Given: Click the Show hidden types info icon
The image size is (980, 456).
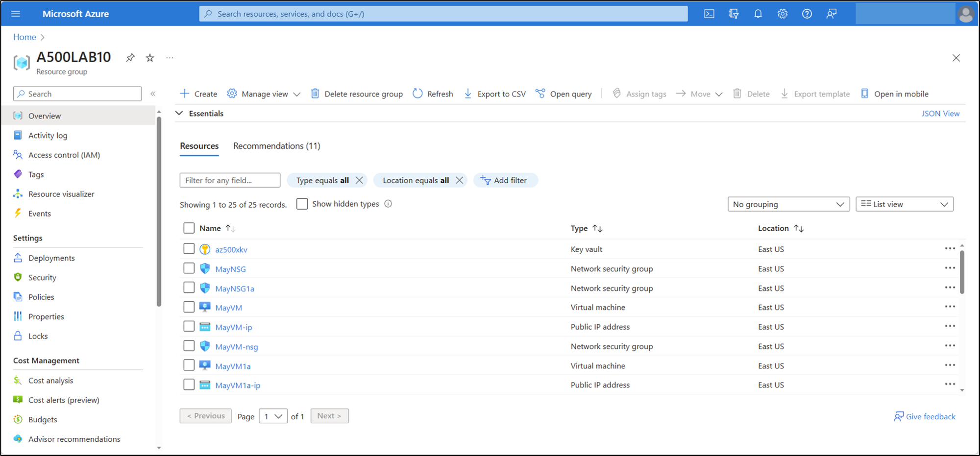Looking at the screenshot, I should [x=388, y=204].
